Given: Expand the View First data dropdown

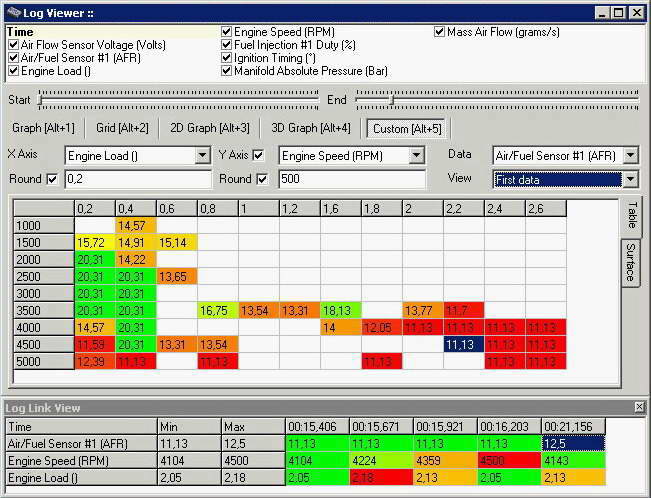Looking at the screenshot, I should (630, 179).
